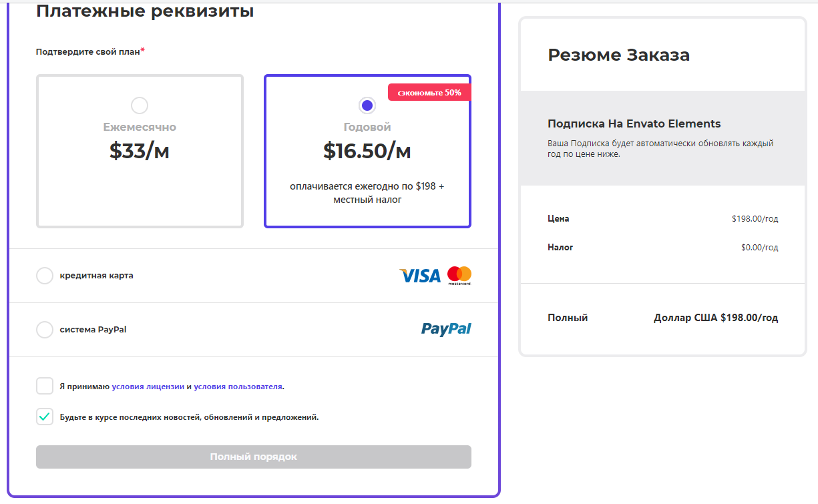Click the кредитная карта label
The image size is (818, 504).
(96, 276)
